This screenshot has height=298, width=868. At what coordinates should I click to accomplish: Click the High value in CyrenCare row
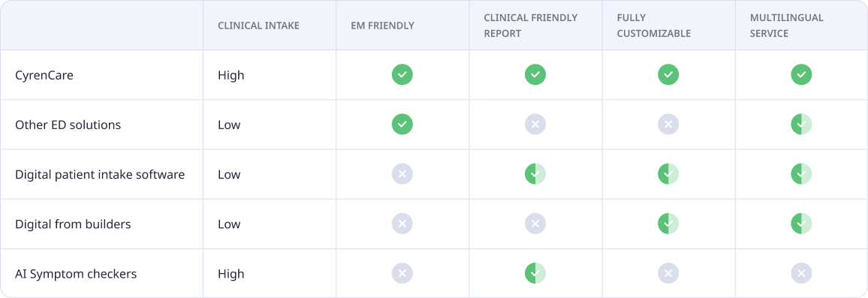(231, 75)
